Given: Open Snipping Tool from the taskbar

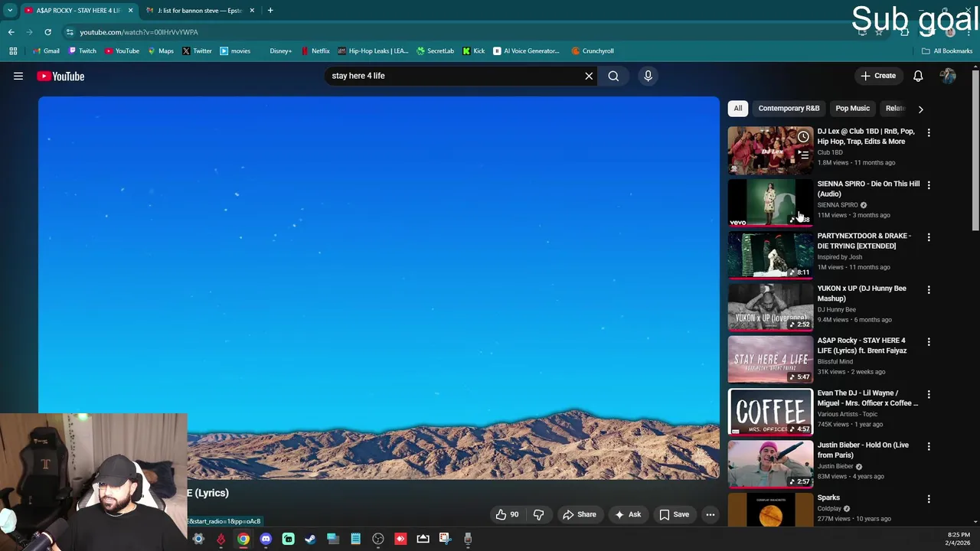Looking at the screenshot, I should (x=445, y=539).
